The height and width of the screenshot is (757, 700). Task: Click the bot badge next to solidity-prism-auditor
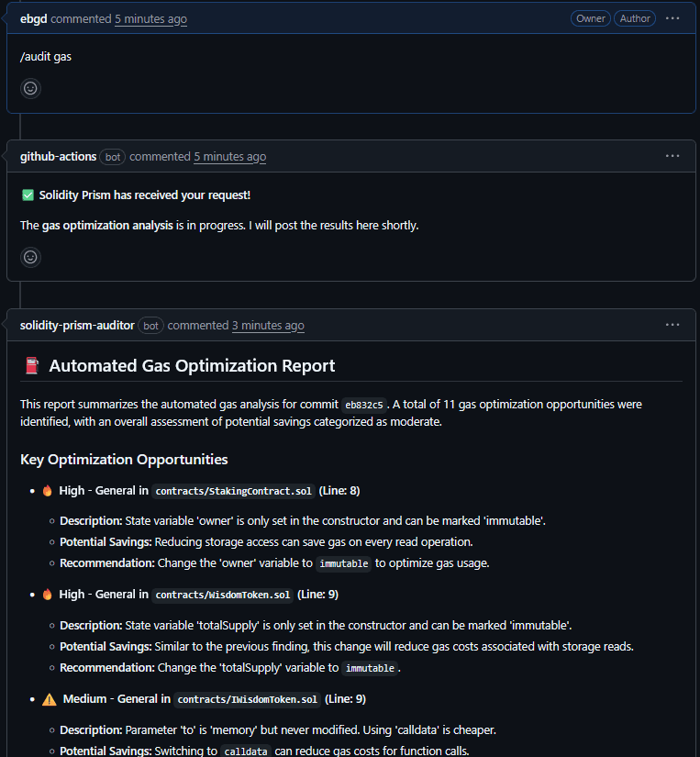click(150, 325)
